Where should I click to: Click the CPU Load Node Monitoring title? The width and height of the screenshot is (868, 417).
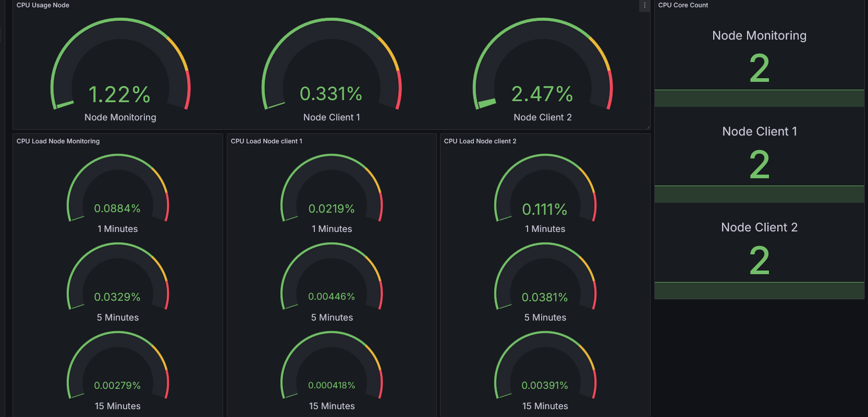pos(58,141)
